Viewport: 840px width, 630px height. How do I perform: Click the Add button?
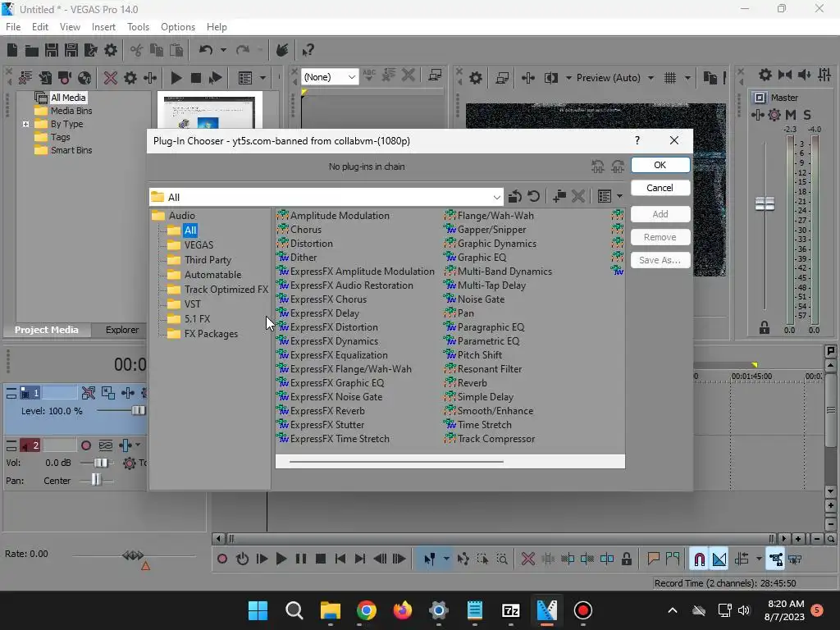(x=660, y=214)
